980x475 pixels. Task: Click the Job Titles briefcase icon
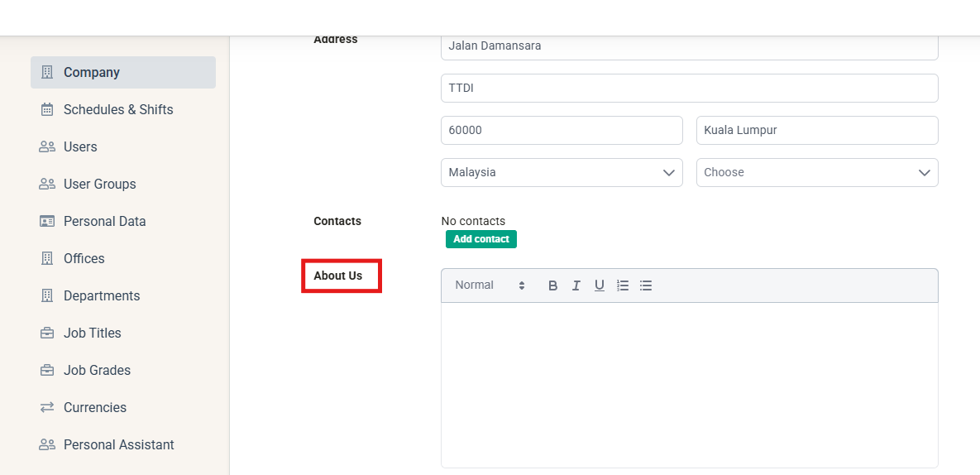click(x=47, y=333)
